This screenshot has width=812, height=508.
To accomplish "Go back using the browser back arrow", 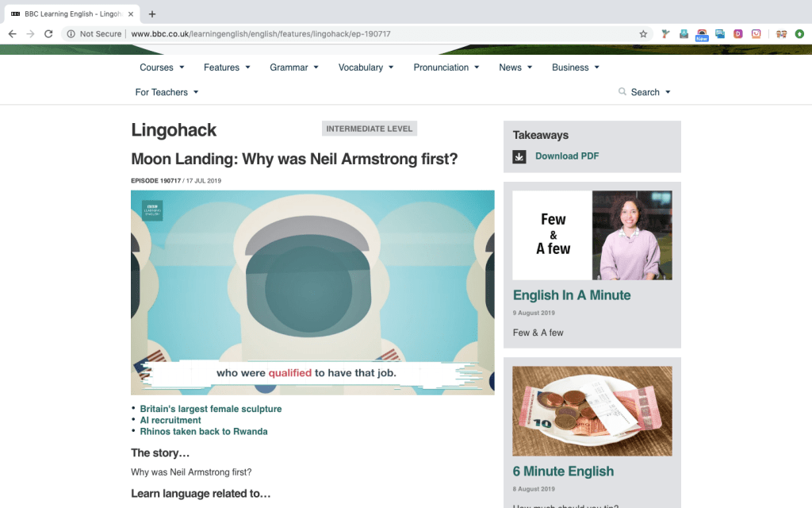I will (12, 34).
